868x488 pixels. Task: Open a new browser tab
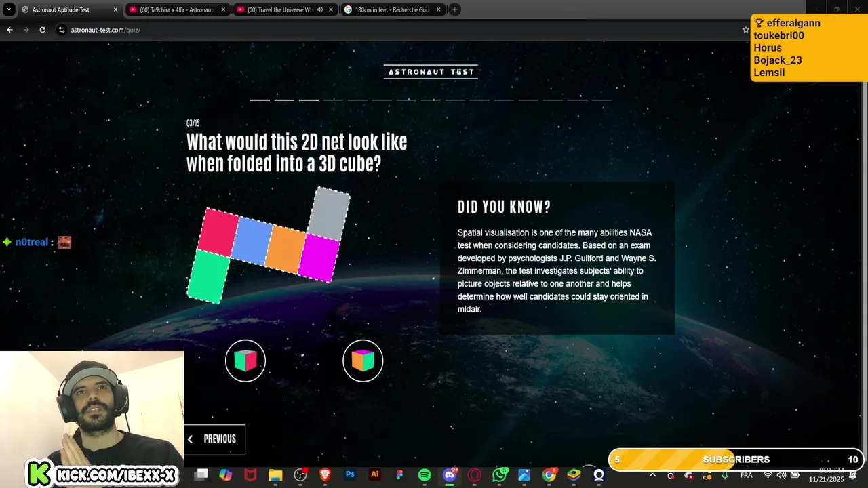click(455, 9)
